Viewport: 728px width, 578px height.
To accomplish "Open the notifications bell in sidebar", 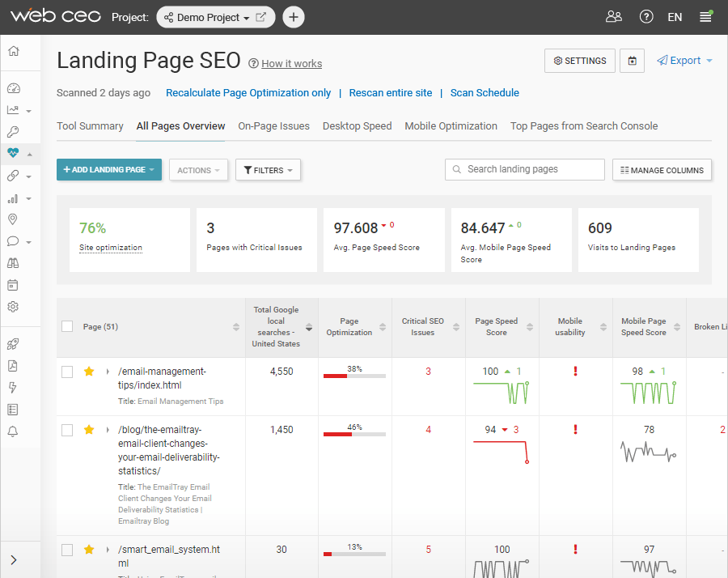I will (x=13, y=431).
